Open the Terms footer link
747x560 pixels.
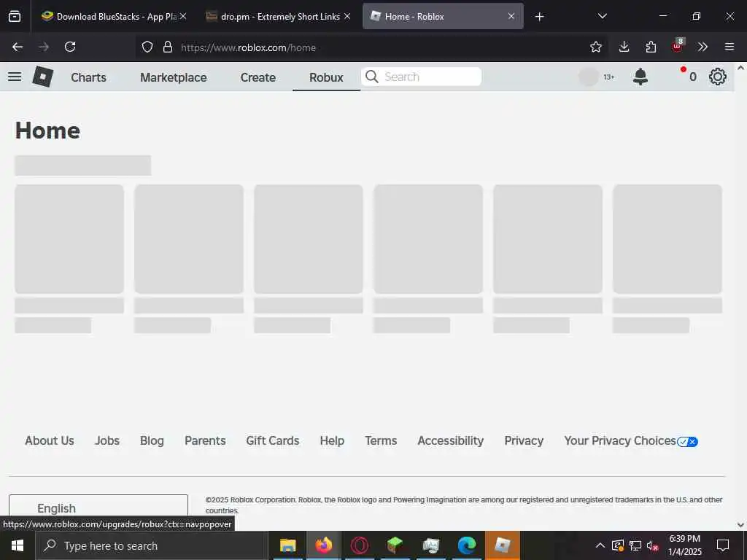coord(381,441)
